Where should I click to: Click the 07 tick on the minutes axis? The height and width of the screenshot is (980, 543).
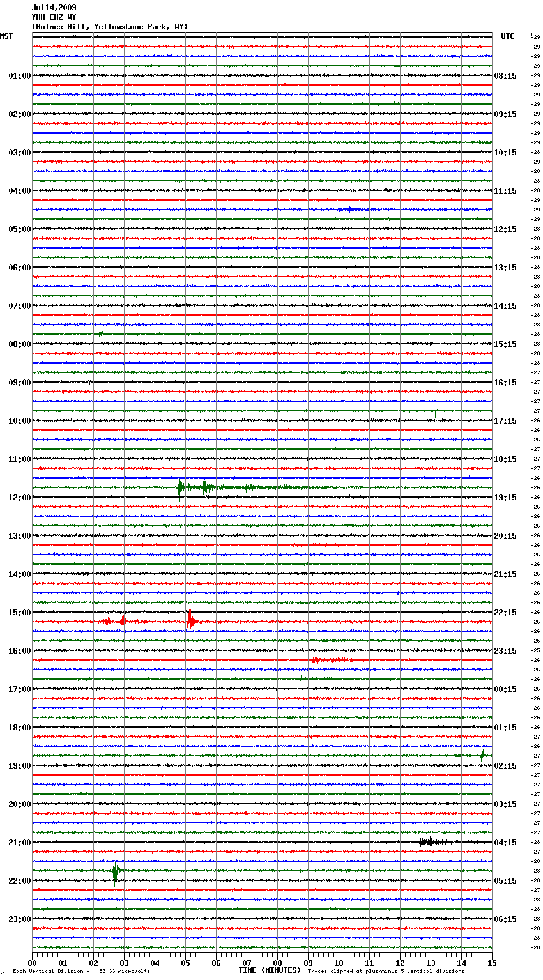click(x=247, y=963)
